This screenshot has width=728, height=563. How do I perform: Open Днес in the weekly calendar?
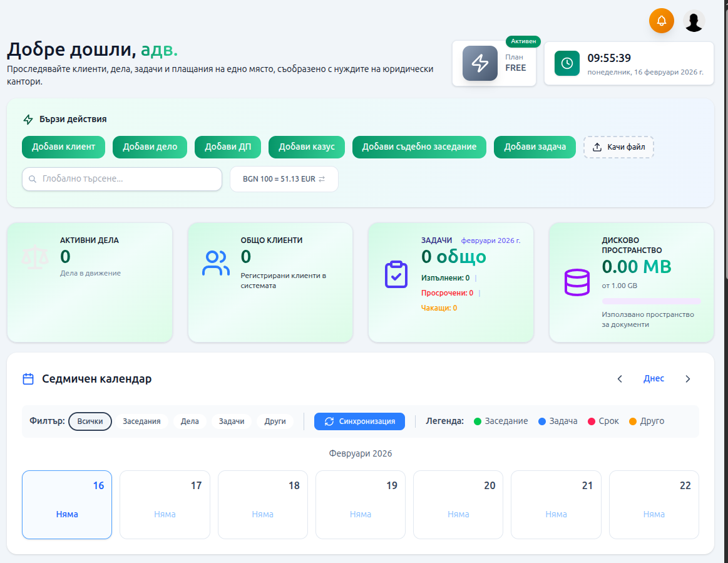[654, 379]
